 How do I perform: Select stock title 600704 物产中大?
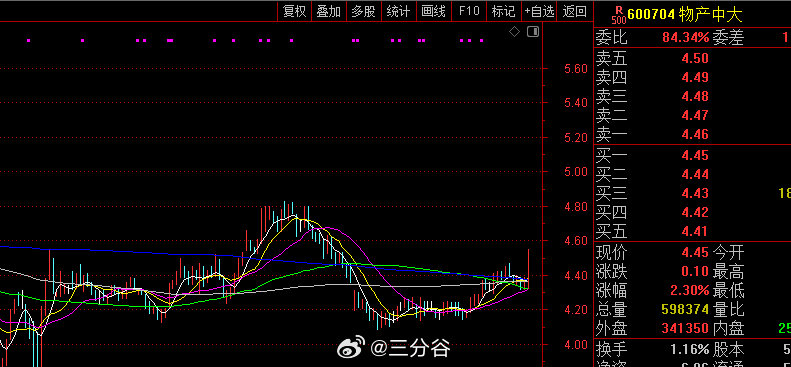685,15
